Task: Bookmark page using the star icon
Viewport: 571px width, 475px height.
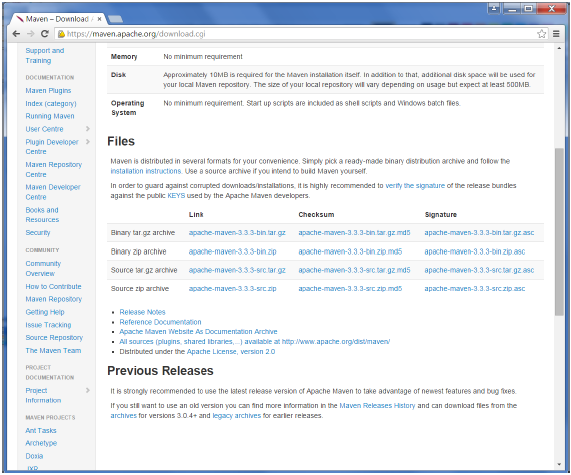Action: coord(541,34)
